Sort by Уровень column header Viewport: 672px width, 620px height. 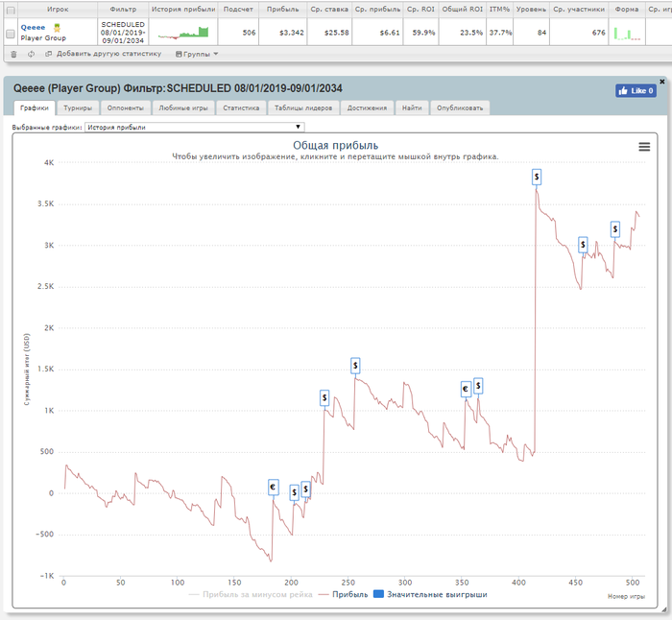531,9
